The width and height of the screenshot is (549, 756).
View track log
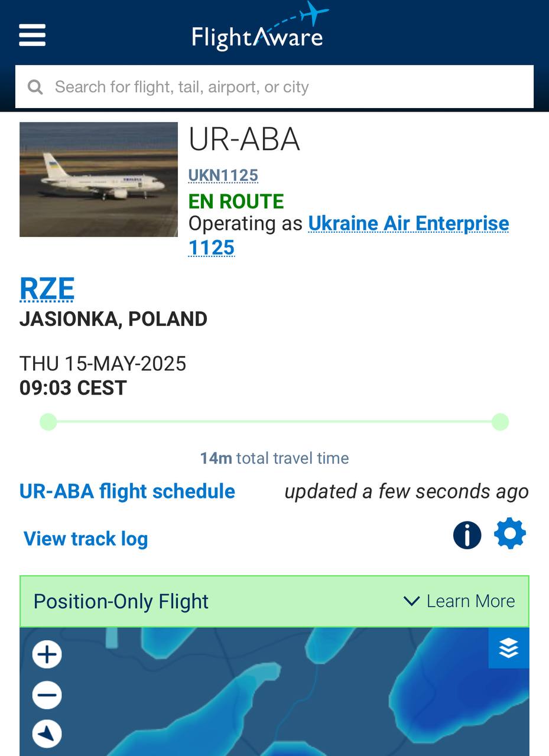point(86,539)
